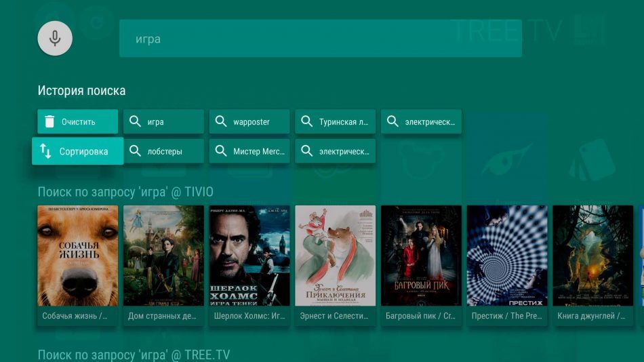Focus the search field containing 'игра'
The width and height of the screenshot is (644, 362).
pos(320,39)
